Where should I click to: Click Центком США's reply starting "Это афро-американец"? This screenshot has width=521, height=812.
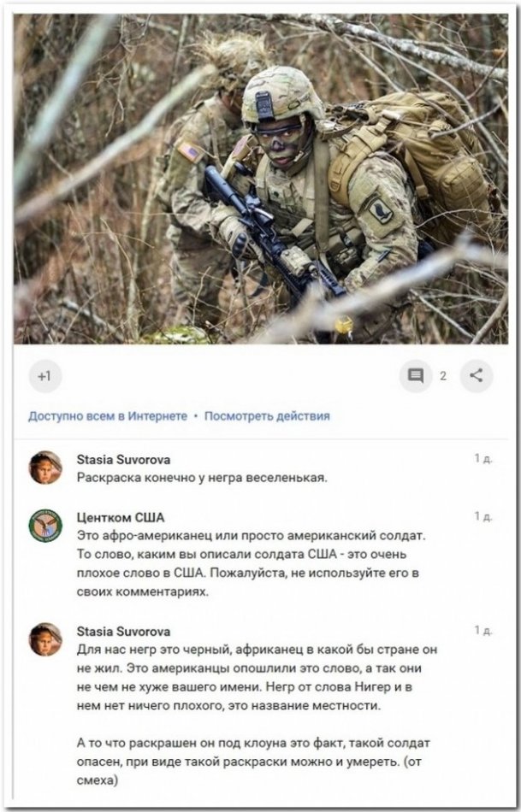tap(252, 563)
